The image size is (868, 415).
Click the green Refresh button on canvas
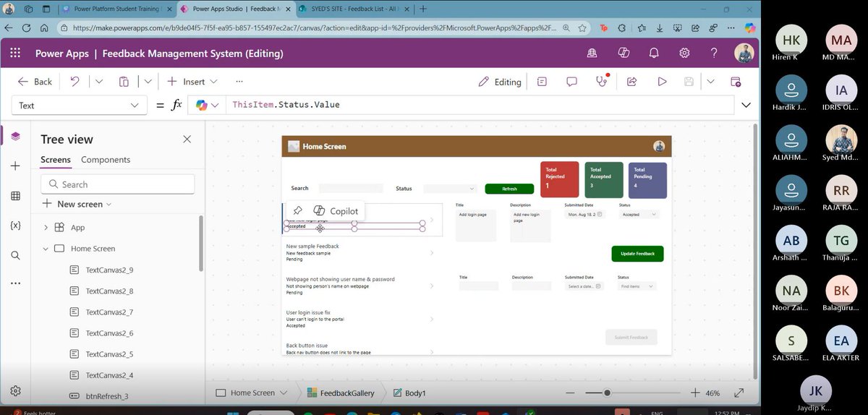point(509,189)
